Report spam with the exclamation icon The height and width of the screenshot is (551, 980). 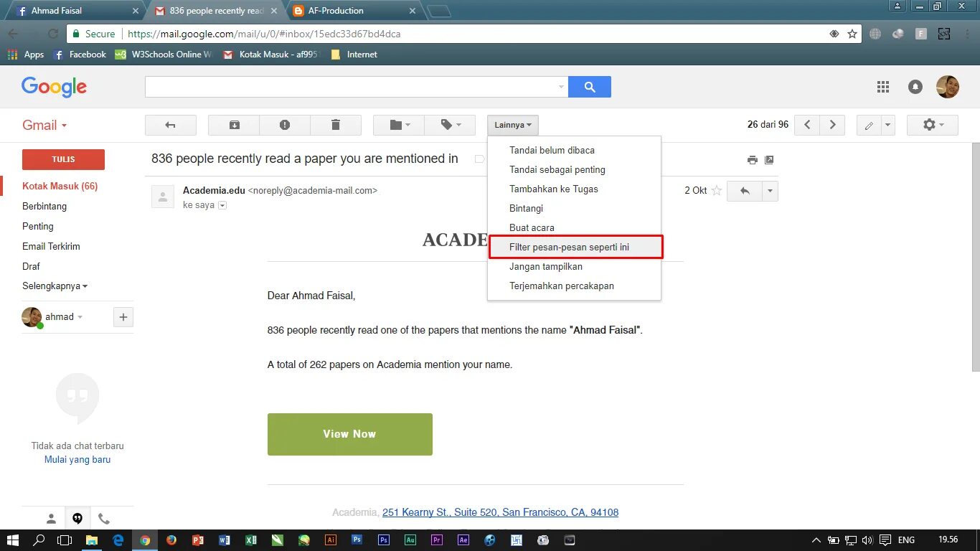point(285,125)
